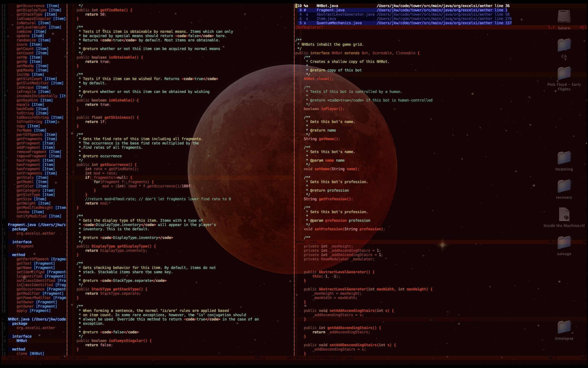The height and width of the screenshot is (368, 588).
Task: Open Pink Floyd - Early Flights folder
Action: (564, 74)
